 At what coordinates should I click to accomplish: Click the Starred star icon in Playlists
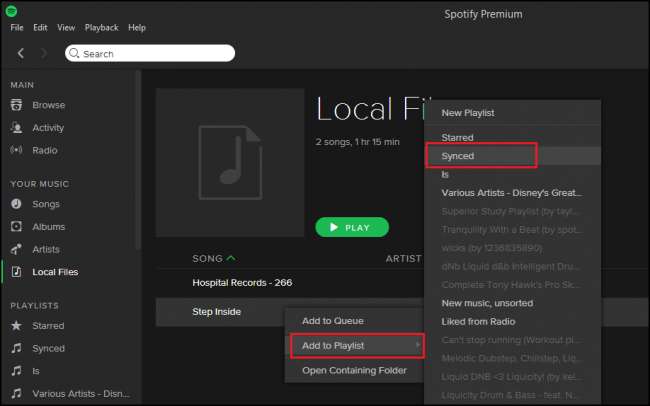pos(16,326)
